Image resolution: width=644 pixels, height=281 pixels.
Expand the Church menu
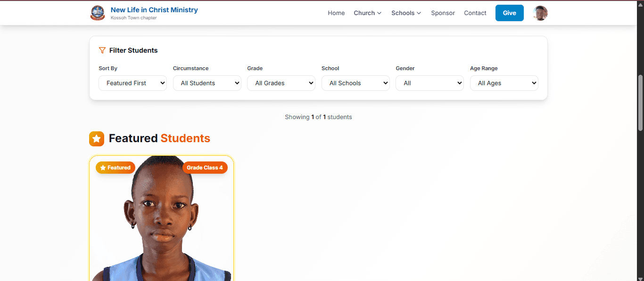pyautogui.click(x=368, y=13)
